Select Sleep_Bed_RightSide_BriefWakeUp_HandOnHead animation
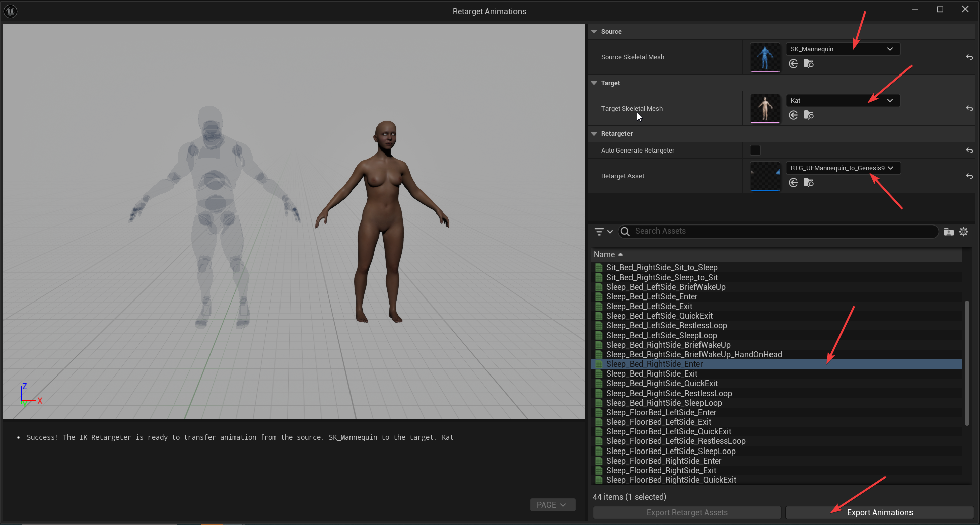This screenshot has width=980, height=525. coord(777,354)
